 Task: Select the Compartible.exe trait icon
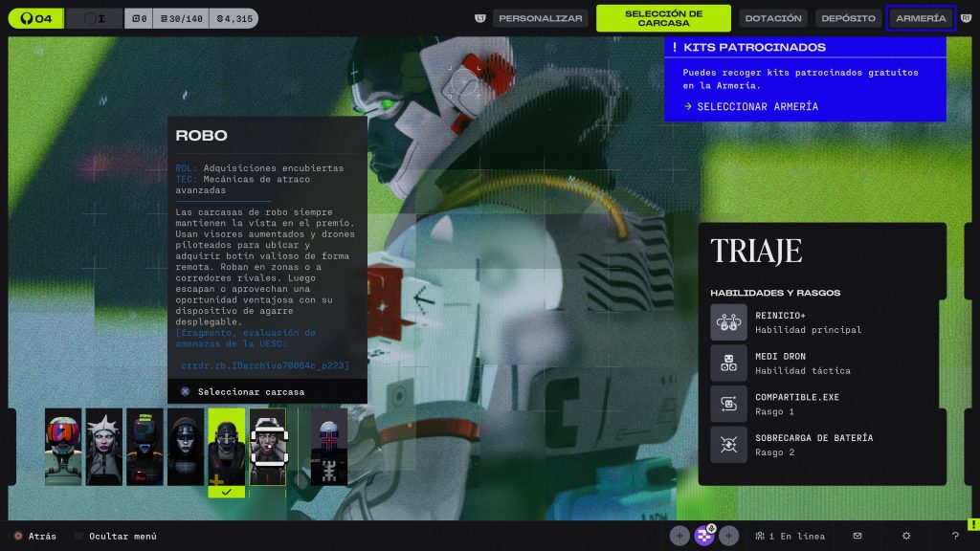point(728,404)
